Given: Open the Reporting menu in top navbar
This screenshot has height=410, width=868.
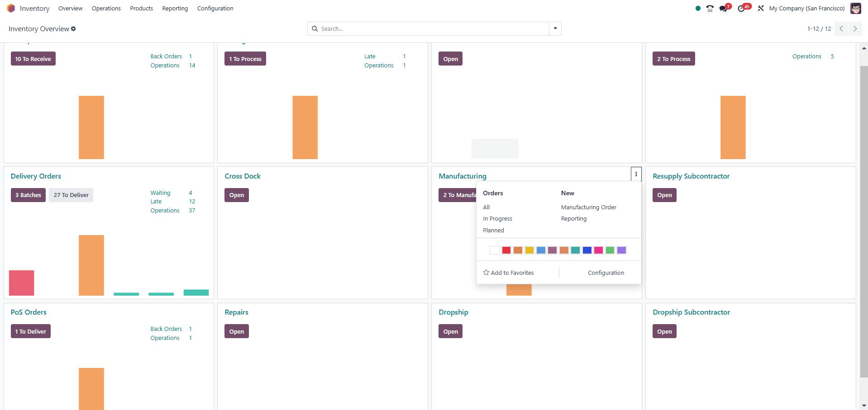Looking at the screenshot, I should [x=175, y=9].
